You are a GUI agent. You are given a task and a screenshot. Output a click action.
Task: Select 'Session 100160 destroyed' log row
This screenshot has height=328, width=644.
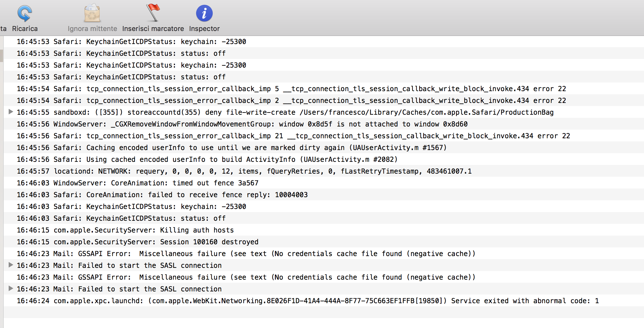[x=324, y=242]
